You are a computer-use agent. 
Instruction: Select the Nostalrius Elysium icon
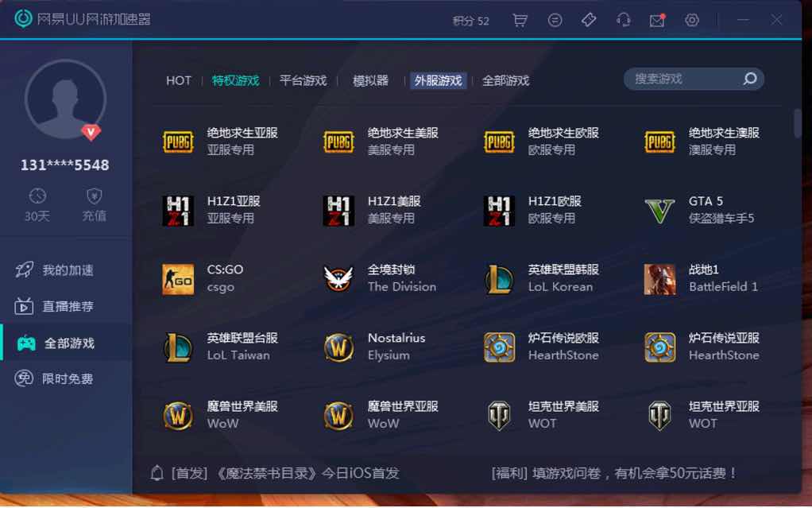338,347
